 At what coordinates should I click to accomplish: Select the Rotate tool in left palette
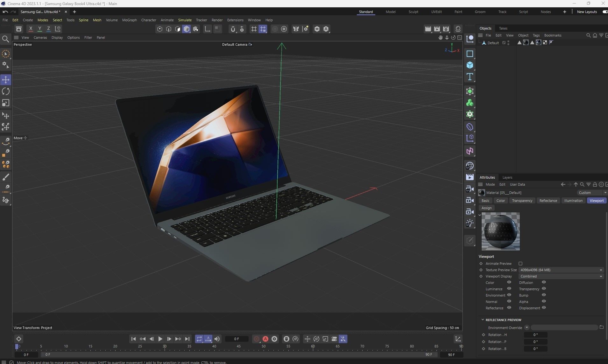[x=6, y=92]
